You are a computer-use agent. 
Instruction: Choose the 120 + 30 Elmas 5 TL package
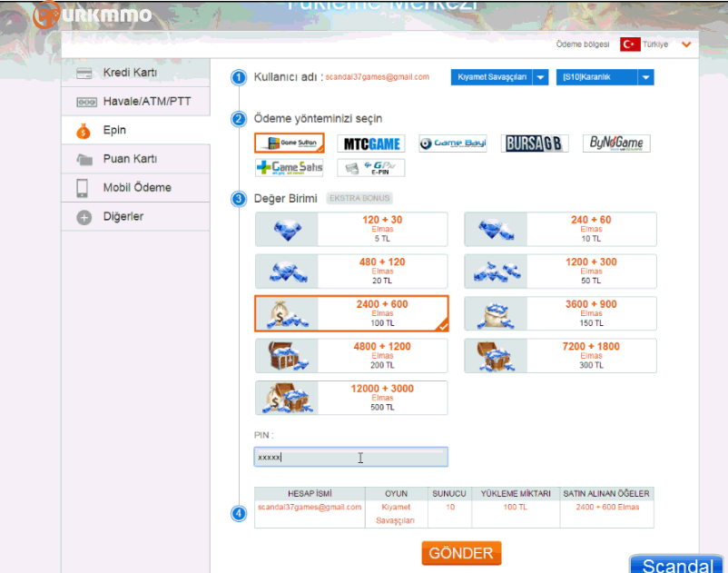[351, 230]
